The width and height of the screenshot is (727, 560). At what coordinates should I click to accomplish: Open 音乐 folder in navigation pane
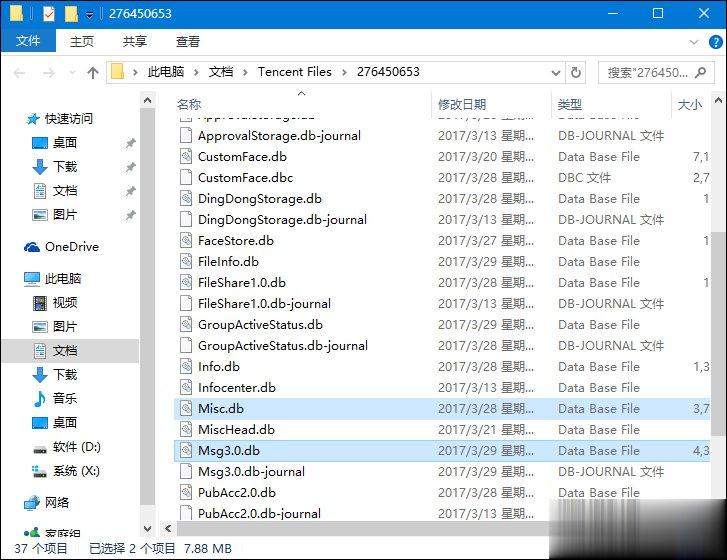[55, 398]
